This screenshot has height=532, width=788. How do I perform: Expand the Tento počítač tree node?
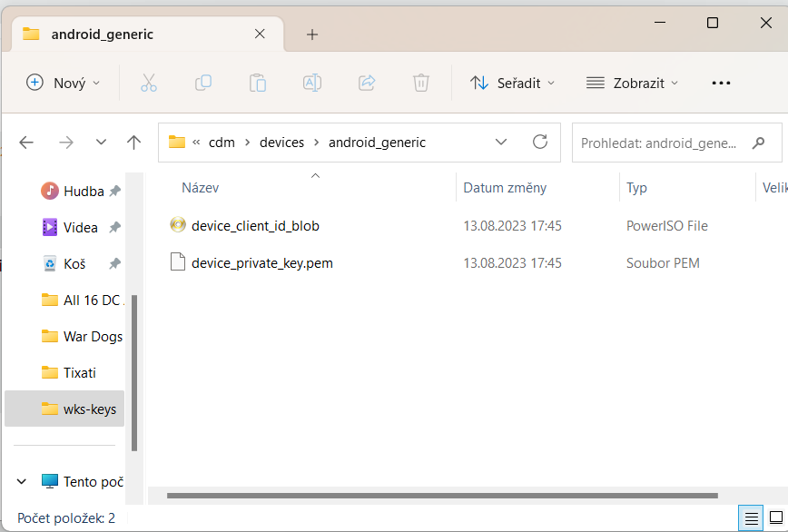point(23,481)
